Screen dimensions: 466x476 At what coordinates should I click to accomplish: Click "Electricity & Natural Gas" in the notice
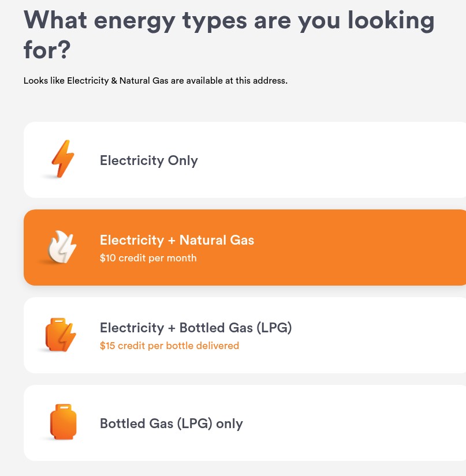pos(118,81)
